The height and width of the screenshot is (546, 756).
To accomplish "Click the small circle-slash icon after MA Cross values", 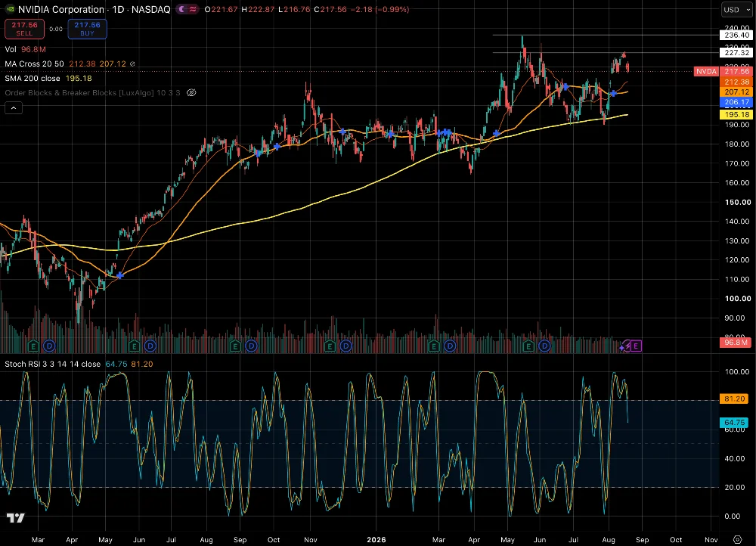I will pos(132,64).
